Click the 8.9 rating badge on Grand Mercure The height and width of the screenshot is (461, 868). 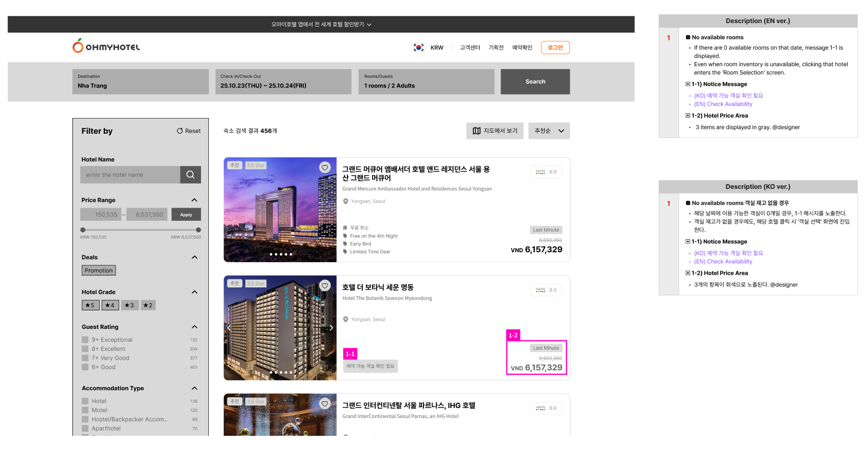546,172
